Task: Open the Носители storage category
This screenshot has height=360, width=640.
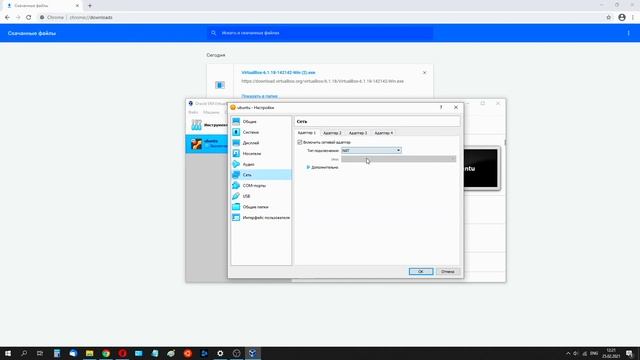Action: pos(261,153)
